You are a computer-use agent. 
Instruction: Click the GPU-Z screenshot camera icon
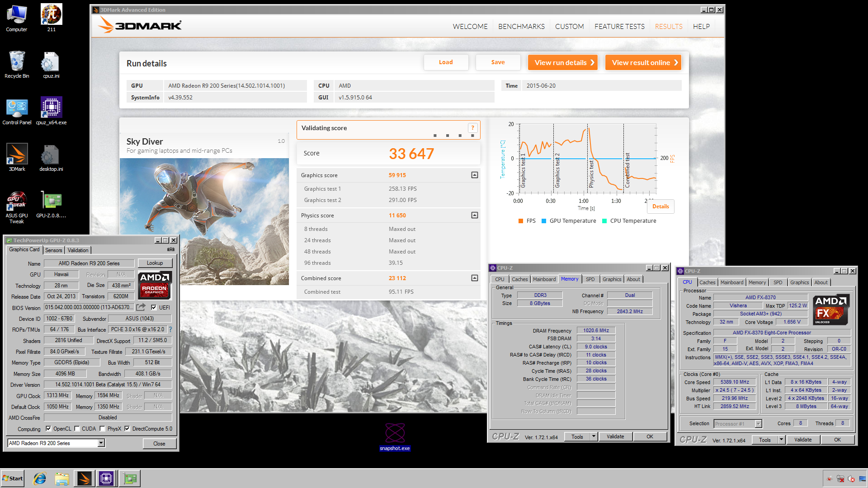(171, 249)
